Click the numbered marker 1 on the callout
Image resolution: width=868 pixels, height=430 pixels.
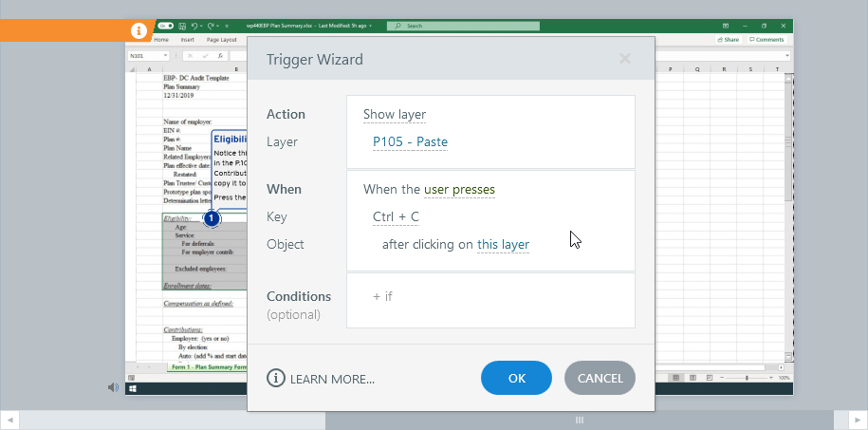(x=211, y=218)
